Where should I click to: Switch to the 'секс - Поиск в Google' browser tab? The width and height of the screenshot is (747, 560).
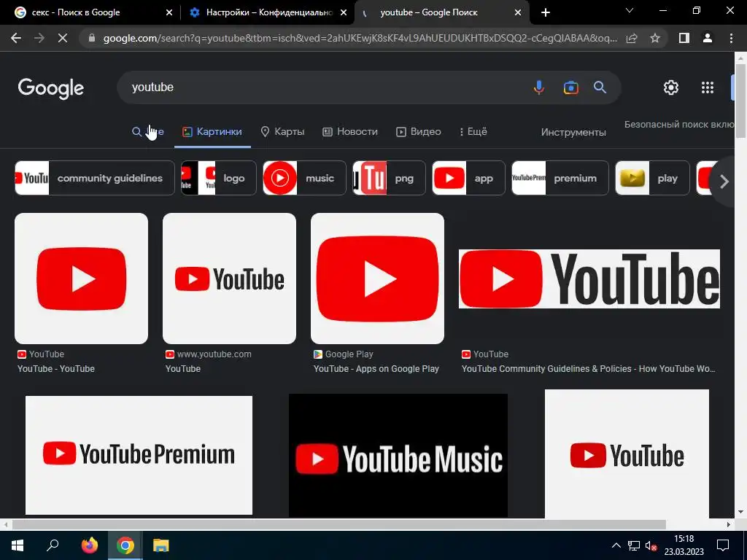point(90,12)
